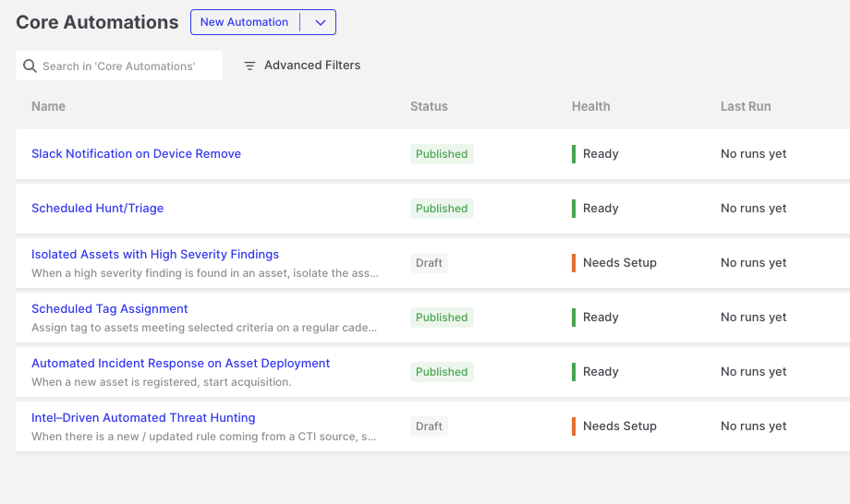Viewport: 850px width, 504px height.
Task: Click 'No runs yet' in Slack Notification row
Action: (754, 154)
